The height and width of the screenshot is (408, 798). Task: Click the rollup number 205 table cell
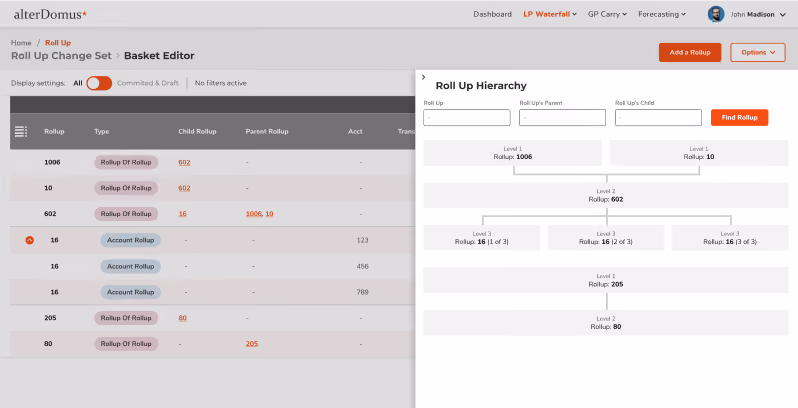click(x=50, y=318)
